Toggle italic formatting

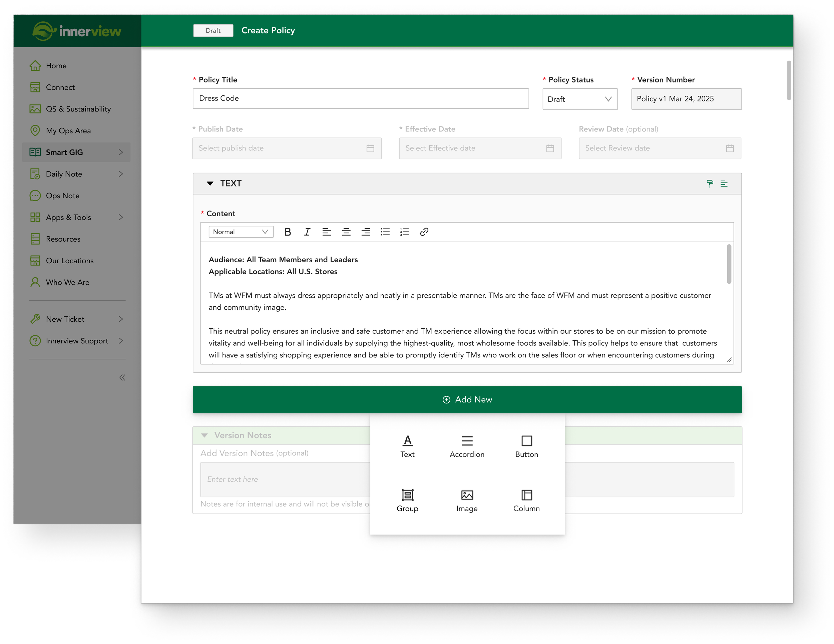[307, 232]
